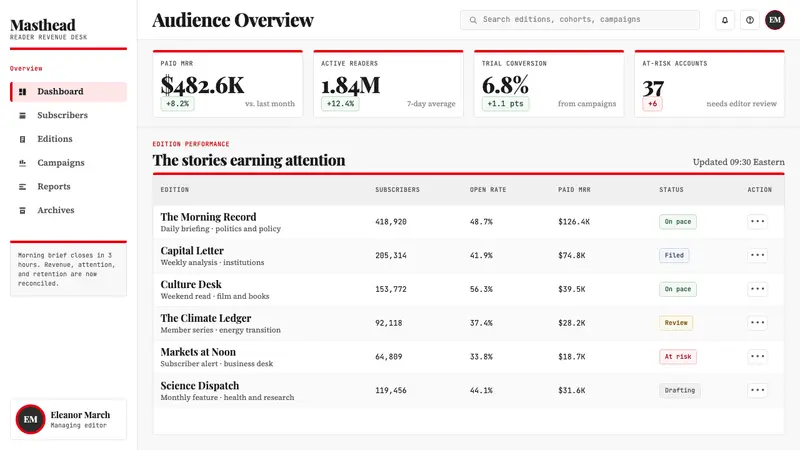Open the Capital Letter edition
800x450 pixels.
tap(192, 251)
